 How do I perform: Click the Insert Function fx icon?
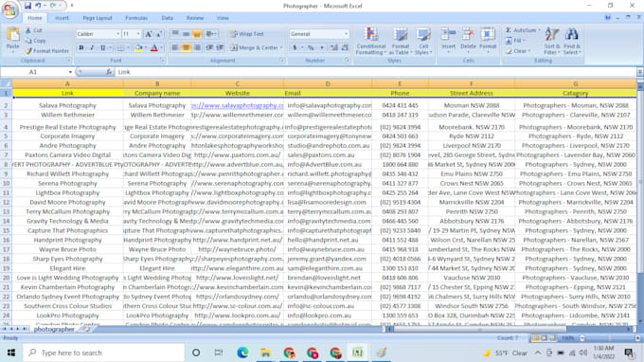point(109,72)
